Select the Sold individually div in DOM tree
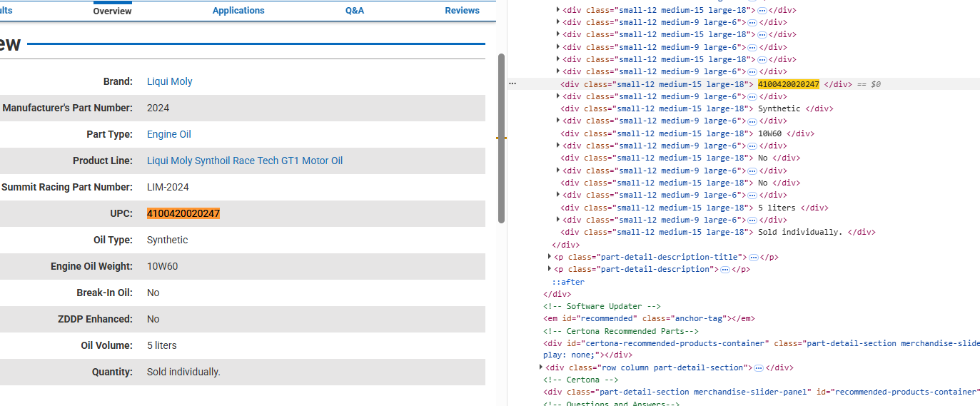Screen dimensions: 980x406 pos(718,232)
